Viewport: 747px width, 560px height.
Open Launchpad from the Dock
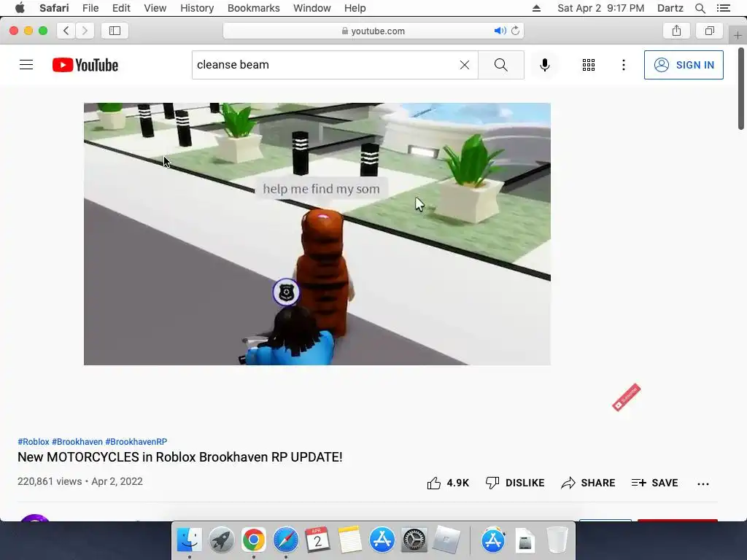222,540
